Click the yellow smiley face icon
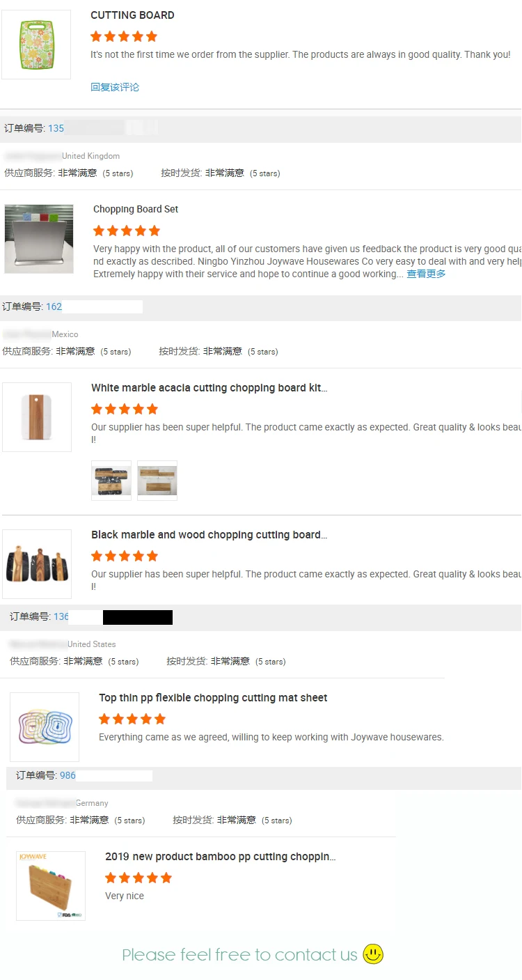Viewport: 522px width, 980px height. pyautogui.click(x=374, y=954)
